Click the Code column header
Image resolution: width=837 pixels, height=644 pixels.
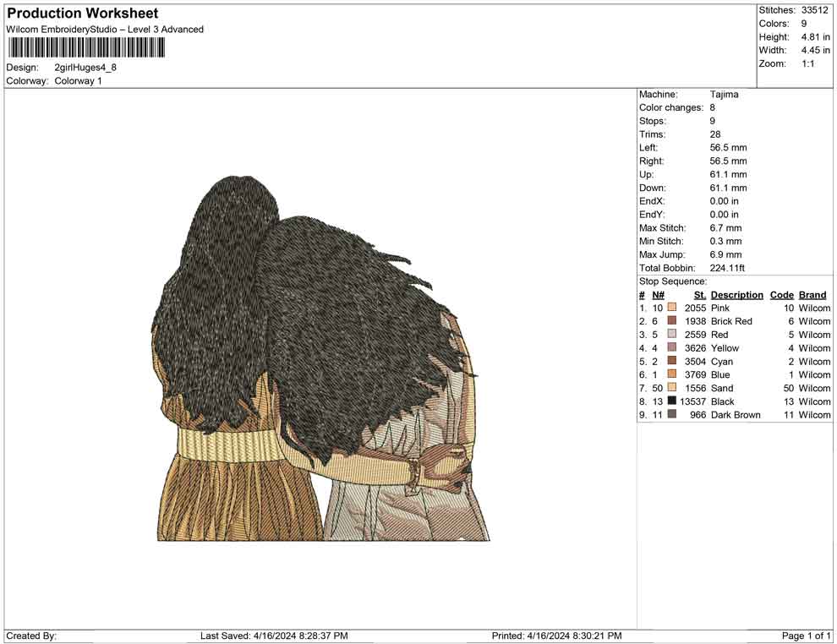782,295
